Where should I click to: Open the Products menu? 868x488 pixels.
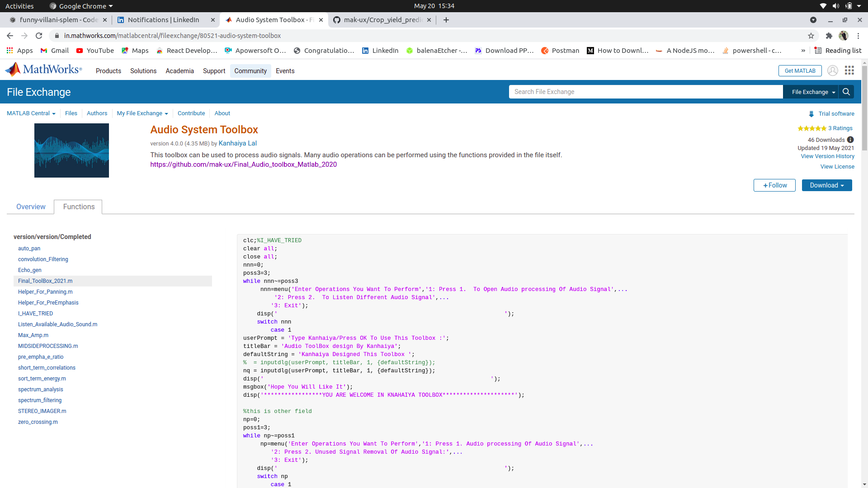tap(108, 71)
